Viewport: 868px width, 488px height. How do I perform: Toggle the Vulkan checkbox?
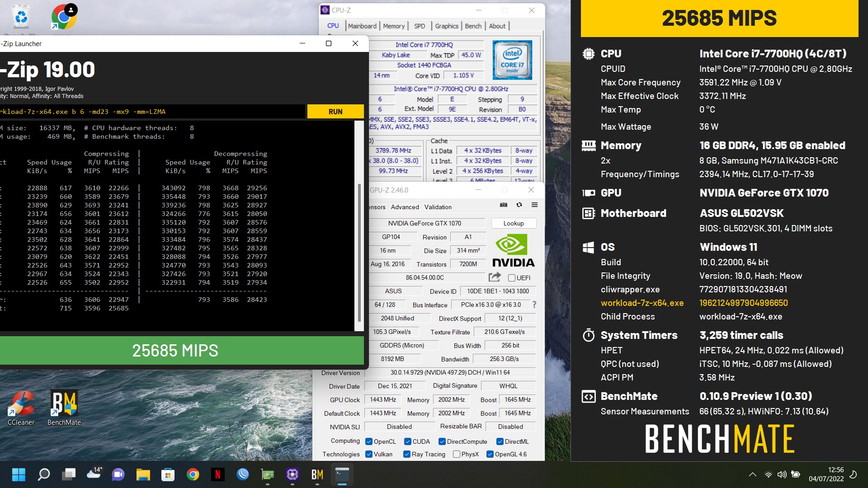[369, 454]
